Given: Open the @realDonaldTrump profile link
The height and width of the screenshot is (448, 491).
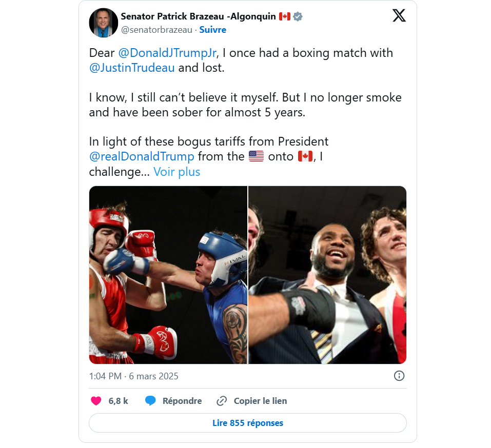Looking at the screenshot, I should pos(142,156).
